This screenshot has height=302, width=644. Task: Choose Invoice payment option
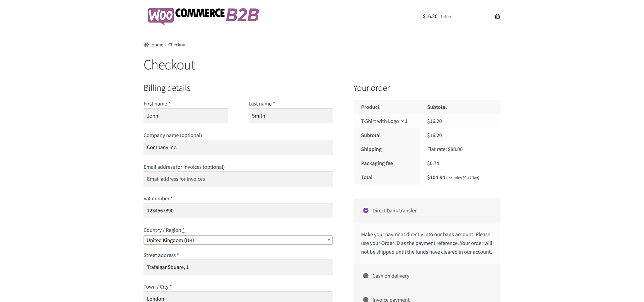pos(366,299)
